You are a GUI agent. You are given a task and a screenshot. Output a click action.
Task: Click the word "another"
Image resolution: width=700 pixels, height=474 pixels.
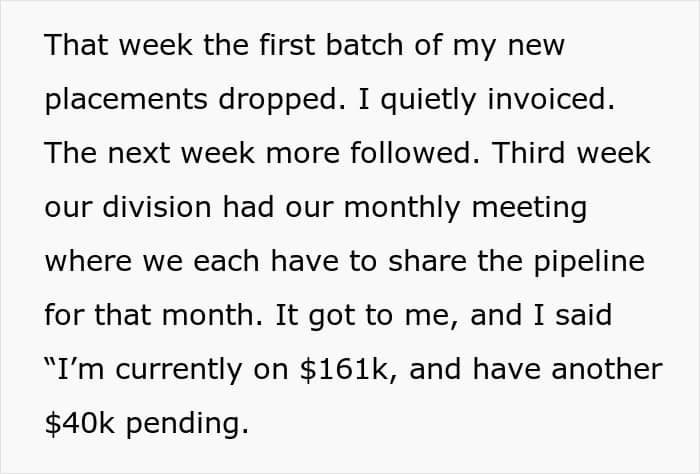[x=607, y=370]
